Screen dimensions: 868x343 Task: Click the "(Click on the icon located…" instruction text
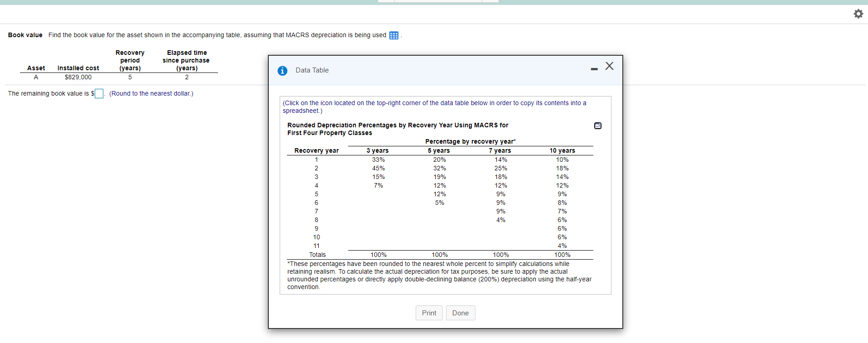tap(435, 107)
